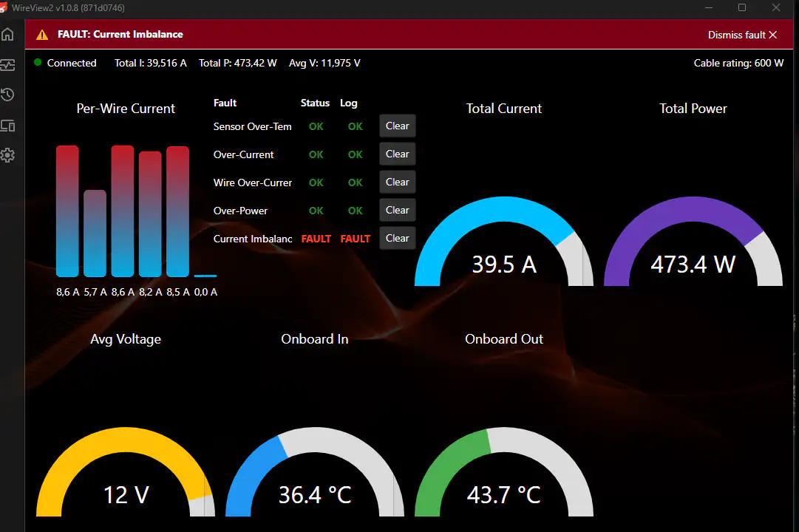Open the Home page in the sidebar
The height and width of the screenshot is (532, 799).
pos(7,34)
